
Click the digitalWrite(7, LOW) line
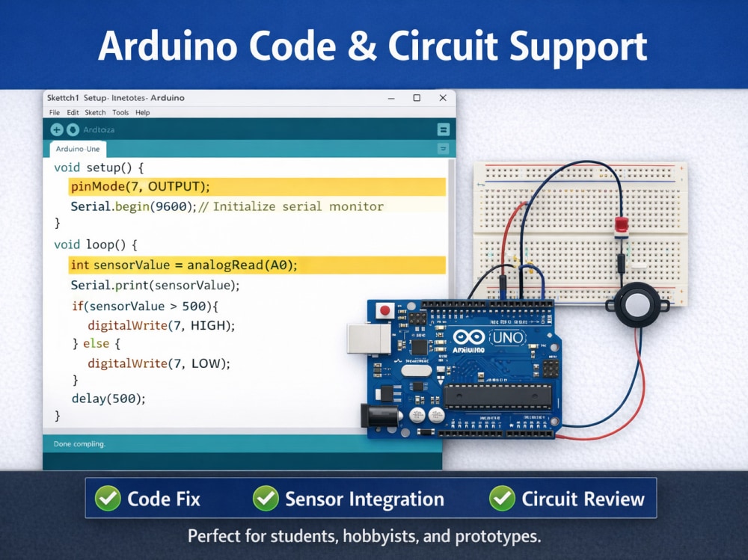(x=159, y=363)
